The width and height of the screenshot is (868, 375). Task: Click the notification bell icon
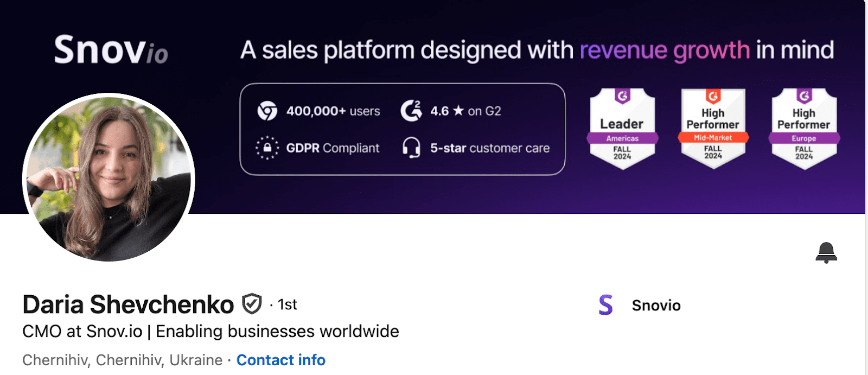pos(826,252)
